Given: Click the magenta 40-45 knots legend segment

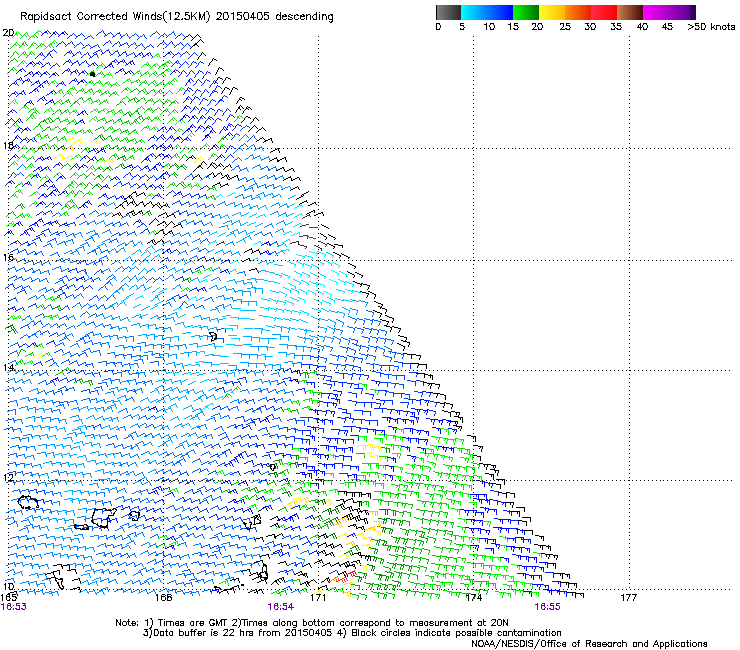Looking at the screenshot, I should click(x=656, y=12).
